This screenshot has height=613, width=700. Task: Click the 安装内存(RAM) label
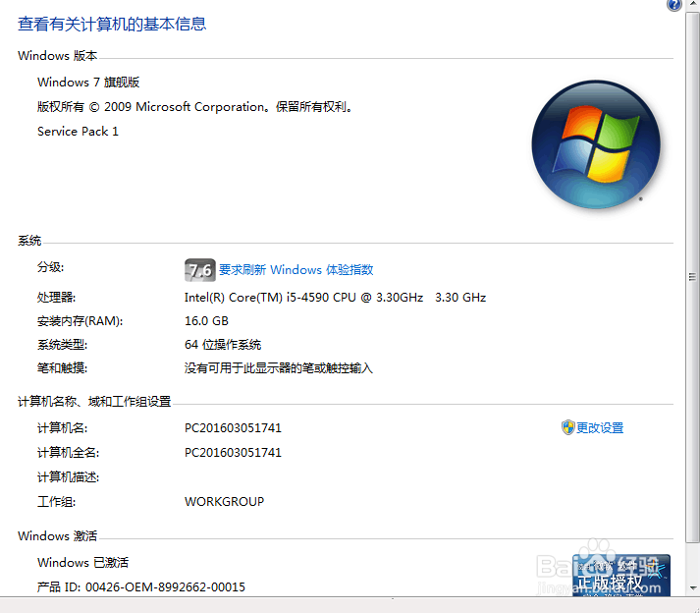[x=80, y=321]
